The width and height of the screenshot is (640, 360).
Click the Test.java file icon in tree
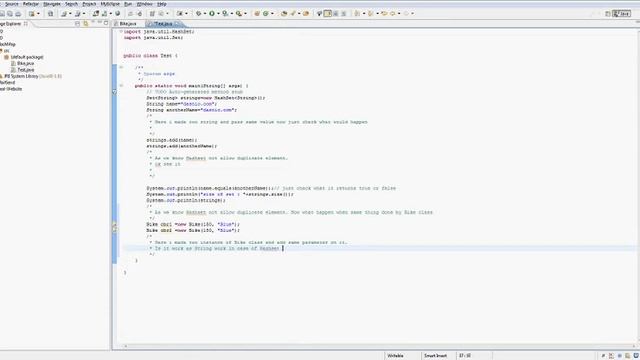click(13, 70)
